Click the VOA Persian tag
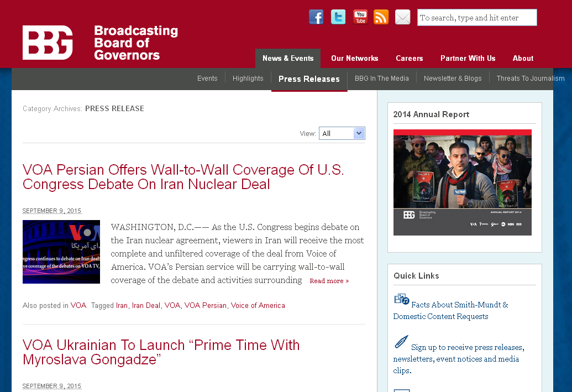The width and height of the screenshot is (572, 392). (x=206, y=306)
